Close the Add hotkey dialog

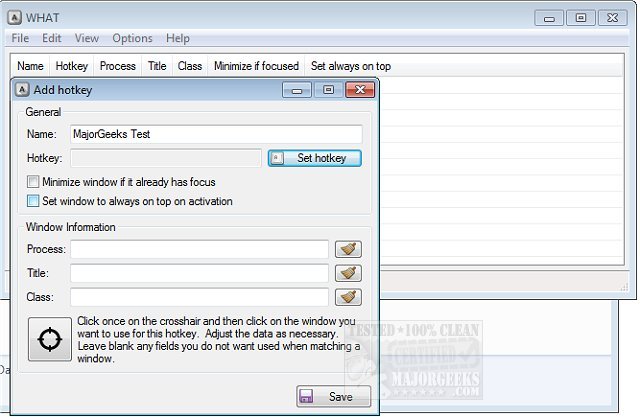(360, 90)
